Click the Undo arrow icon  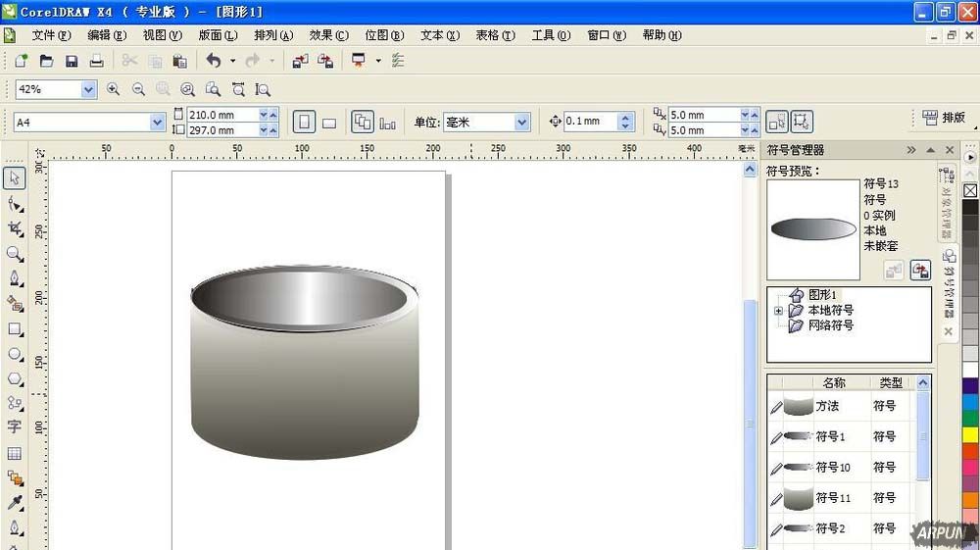(213, 61)
